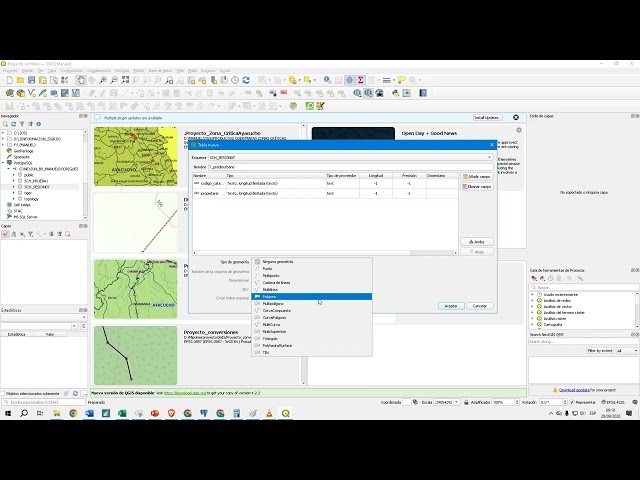Select Multipolígono in geometry type list
The width and height of the screenshot is (640, 480).
(311, 304)
